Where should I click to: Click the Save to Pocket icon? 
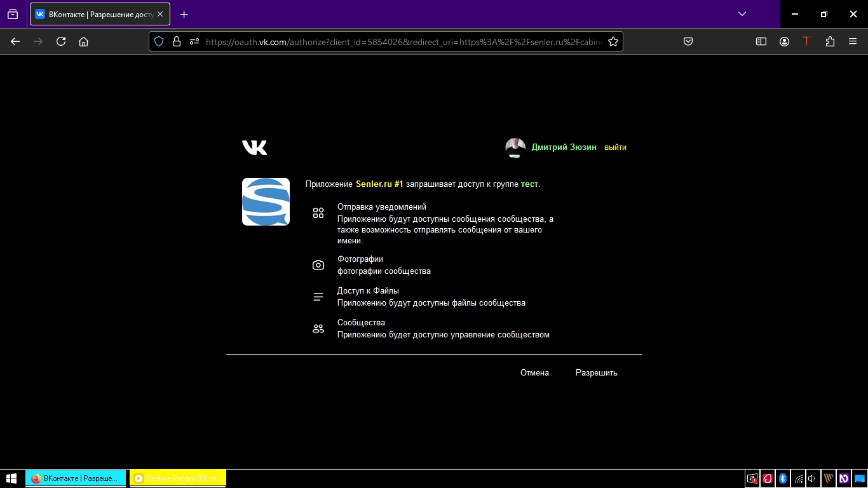pyautogui.click(x=688, y=41)
